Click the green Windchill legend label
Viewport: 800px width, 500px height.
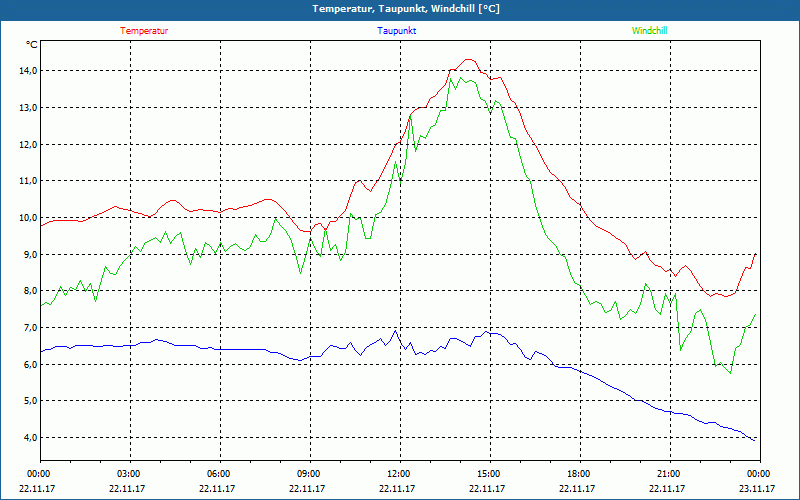(x=649, y=31)
